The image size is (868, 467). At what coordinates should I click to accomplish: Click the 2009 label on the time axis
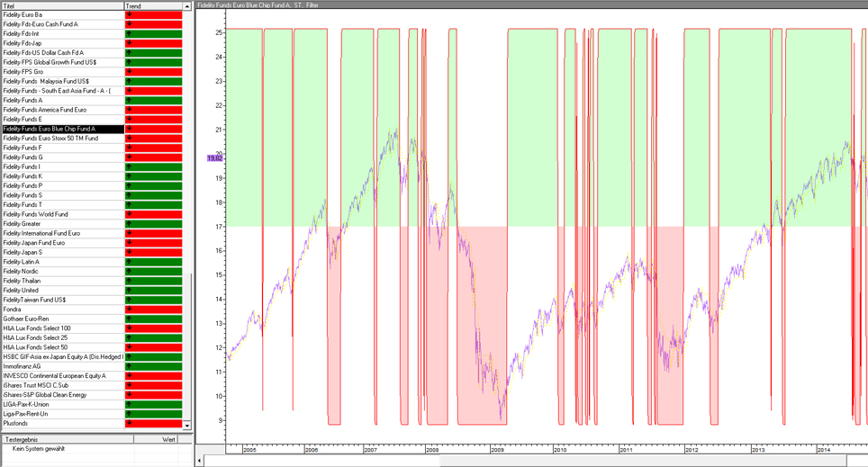[496, 449]
